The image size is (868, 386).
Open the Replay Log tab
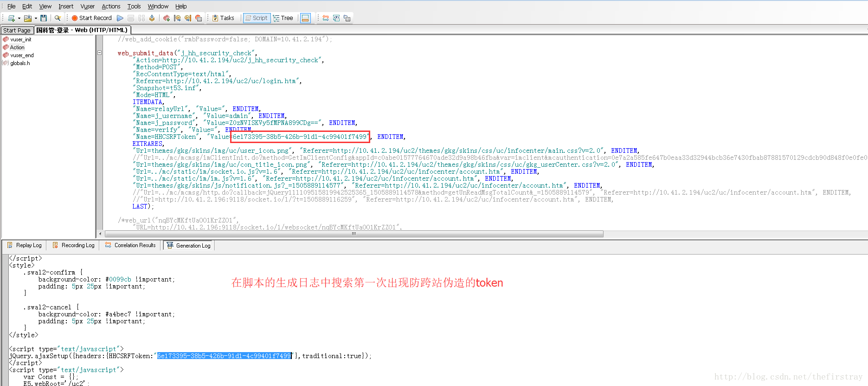(25, 245)
